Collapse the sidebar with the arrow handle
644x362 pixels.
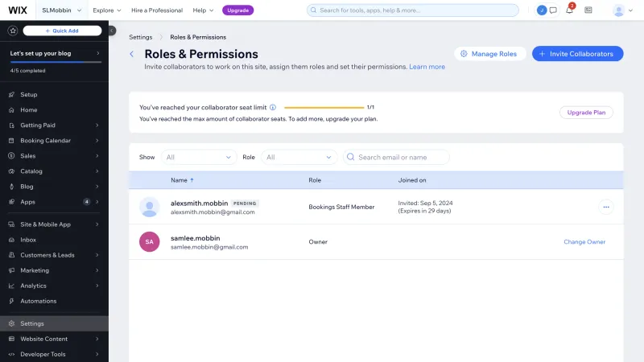pyautogui.click(x=112, y=31)
